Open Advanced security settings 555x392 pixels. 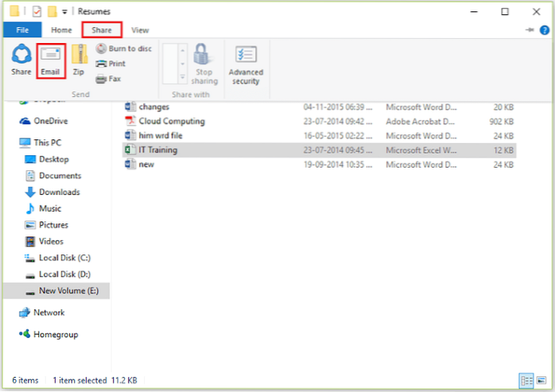pyautogui.click(x=246, y=64)
